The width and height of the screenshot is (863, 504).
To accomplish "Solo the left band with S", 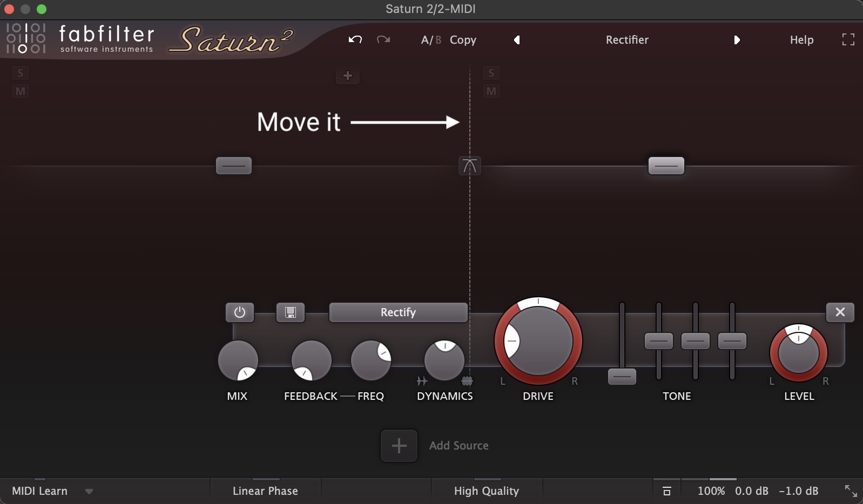I will (x=21, y=73).
